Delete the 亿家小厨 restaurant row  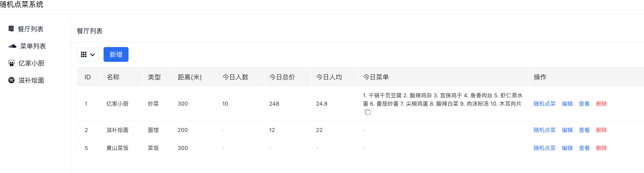[601, 104]
